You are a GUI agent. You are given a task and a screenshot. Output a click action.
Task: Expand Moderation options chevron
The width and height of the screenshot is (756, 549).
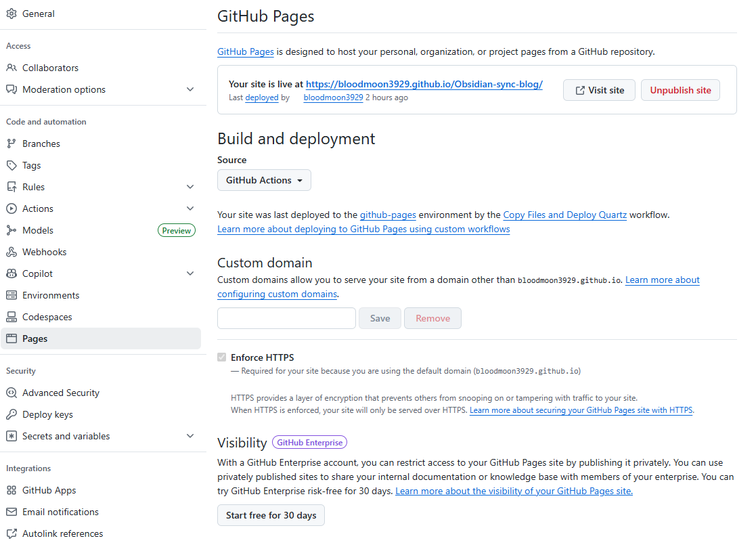(x=190, y=90)
